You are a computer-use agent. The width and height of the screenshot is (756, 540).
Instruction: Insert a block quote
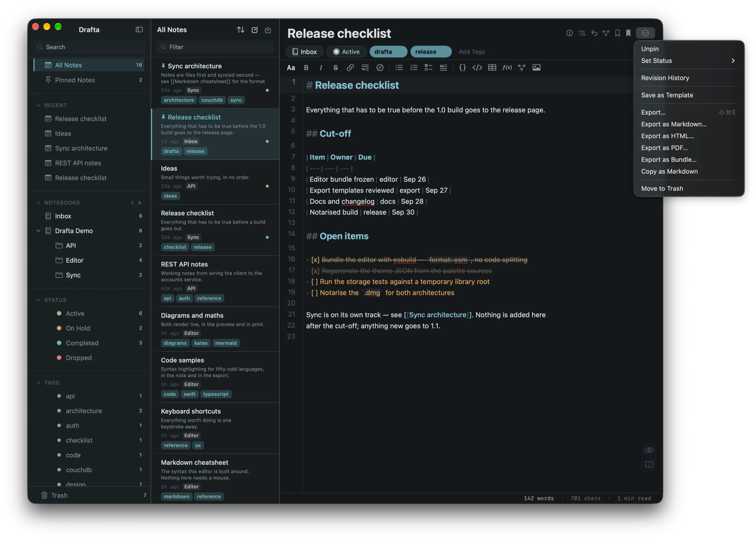443,67
